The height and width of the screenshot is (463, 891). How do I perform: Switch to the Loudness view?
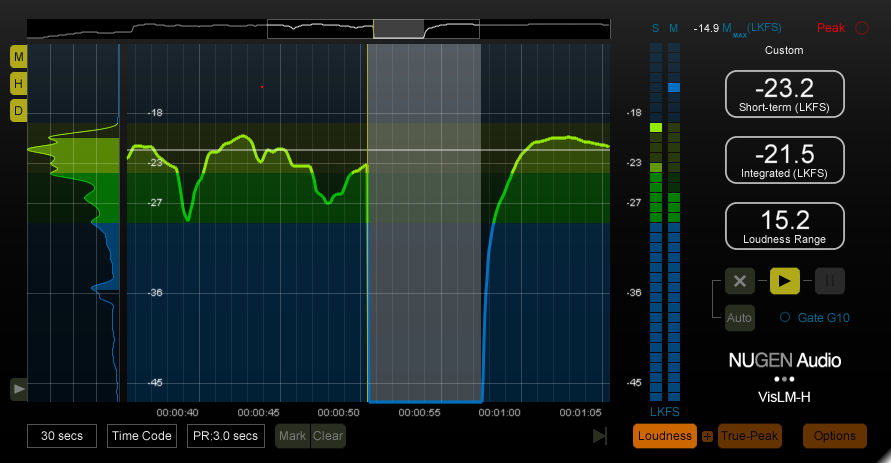pyautogui.click(x=665, y=436)
